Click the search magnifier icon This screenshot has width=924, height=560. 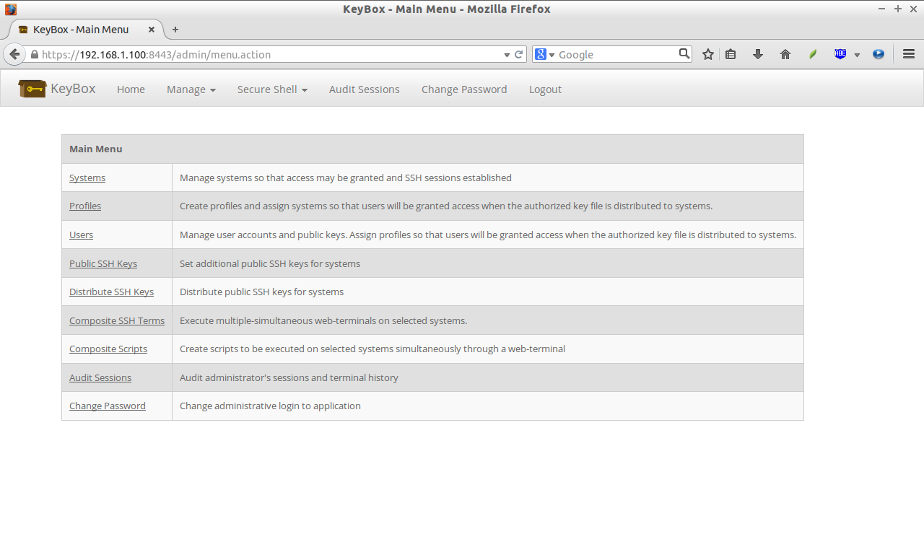pos(684,53)
